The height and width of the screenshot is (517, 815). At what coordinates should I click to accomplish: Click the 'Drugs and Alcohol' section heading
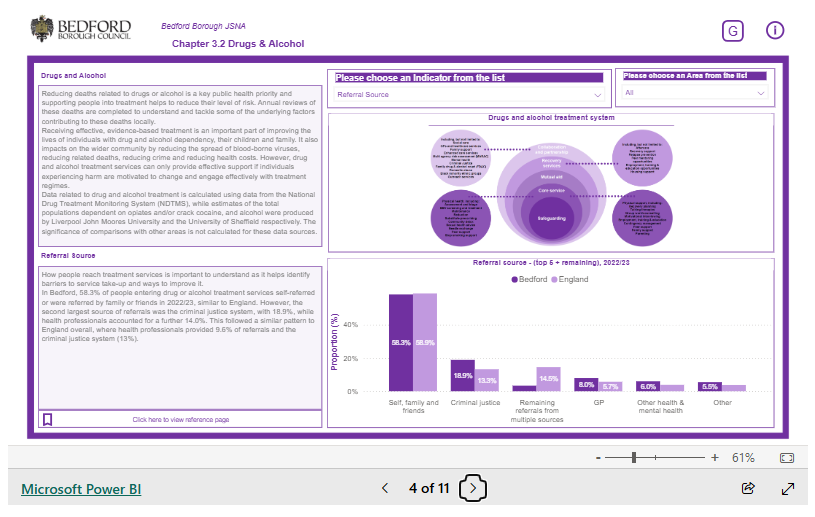[x=73, y=75]
